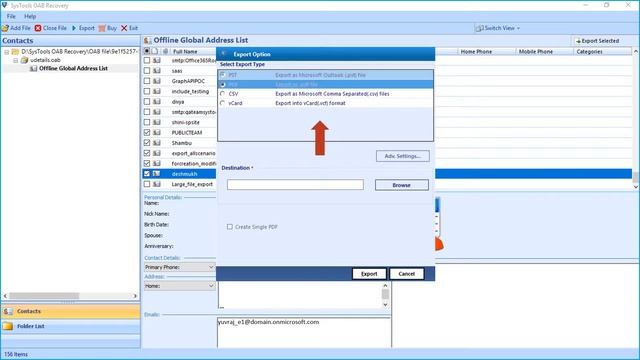
Task: Click the Contacts pane icon at bottom left
Action: [8, 311]
